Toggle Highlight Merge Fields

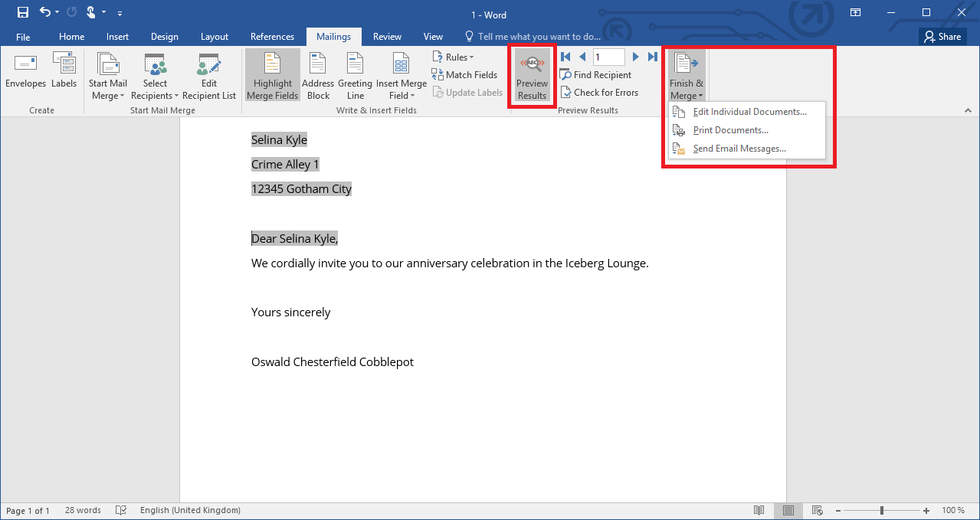pos(272,76)
